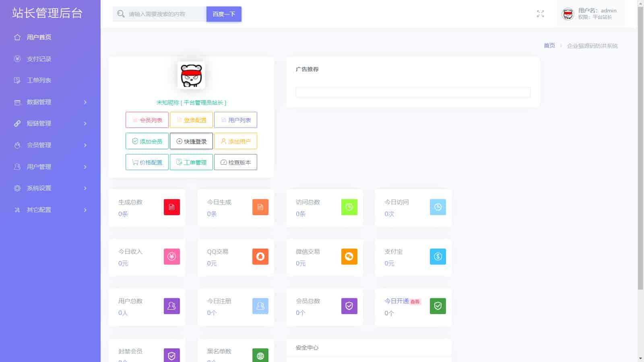Click the fullscreen toggle icon in header

pyautogui.click(x=540, y=14)
